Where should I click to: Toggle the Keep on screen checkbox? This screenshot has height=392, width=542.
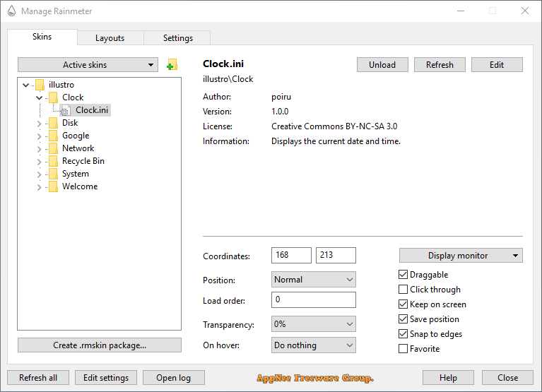point(403,304)
